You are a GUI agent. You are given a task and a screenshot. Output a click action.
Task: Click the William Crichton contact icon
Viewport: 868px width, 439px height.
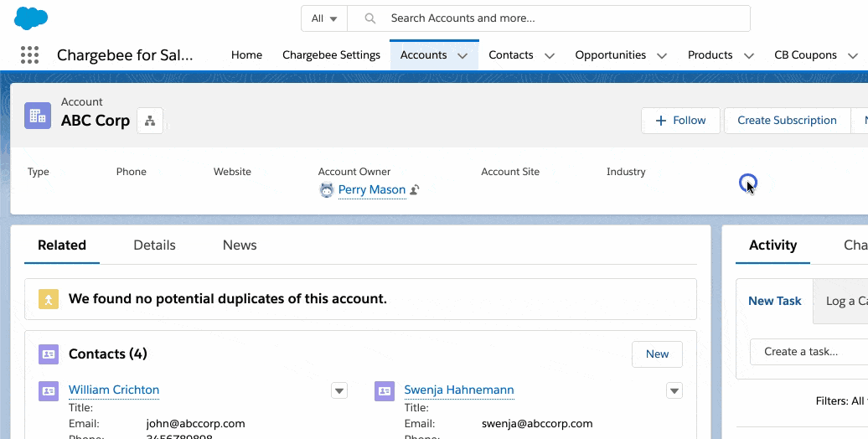[x=49, y=390]
